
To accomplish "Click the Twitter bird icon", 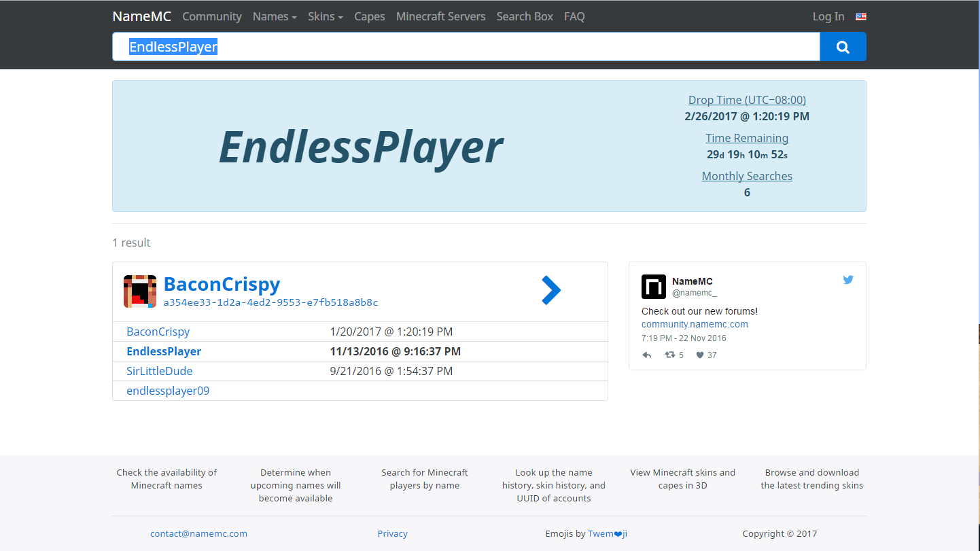I will [848, 279].
